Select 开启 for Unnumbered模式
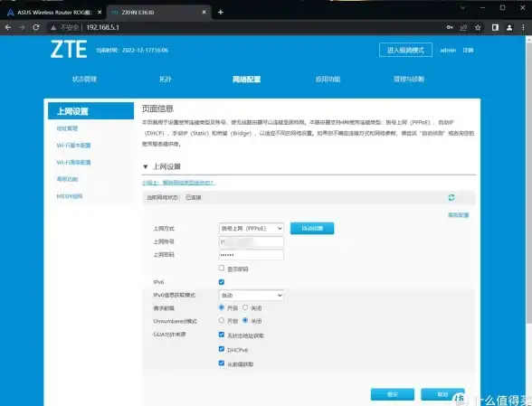Image resolution: width=532 pixels, height=406 pixels. pos(222,320)
